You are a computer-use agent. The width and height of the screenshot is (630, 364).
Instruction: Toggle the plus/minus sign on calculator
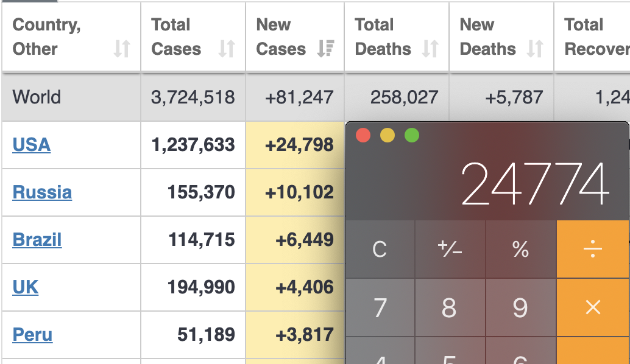point(450,249)
